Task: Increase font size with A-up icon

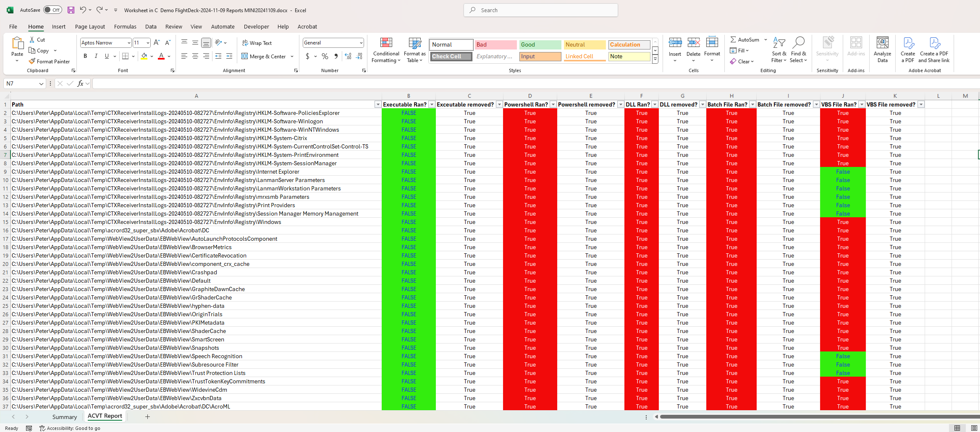Action: point(157,43)
